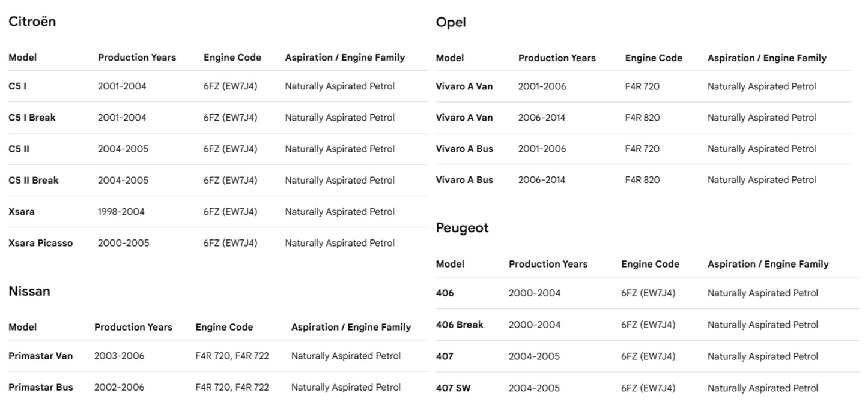Select Vivaro A Van 2001-2006 row
Viewport: 868px width, 402px height.
644,86
